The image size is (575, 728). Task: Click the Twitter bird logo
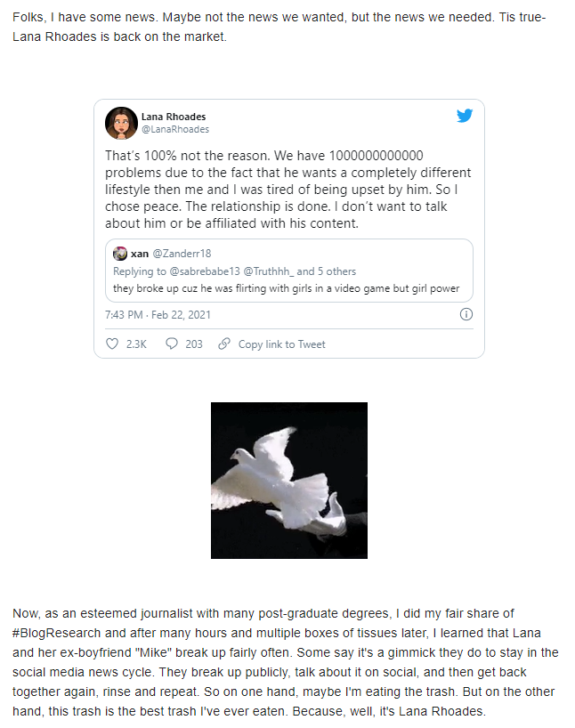tap(465, 116)
